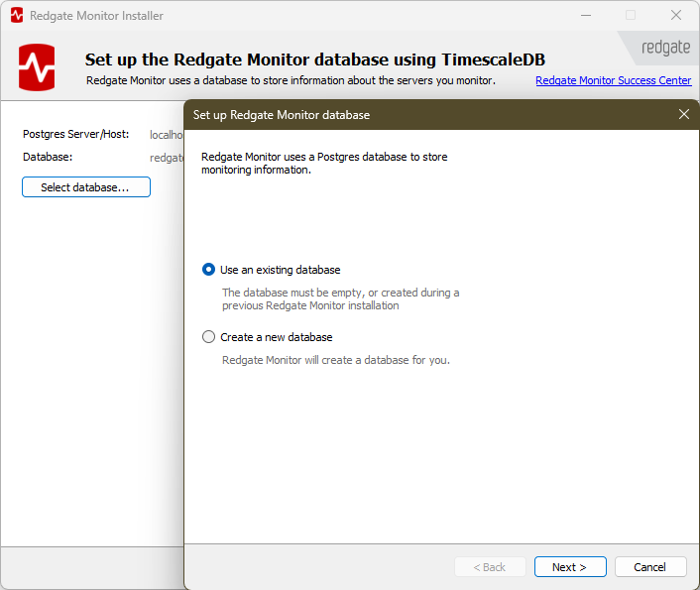Click the installer window maximize button

tap(631, 16)
